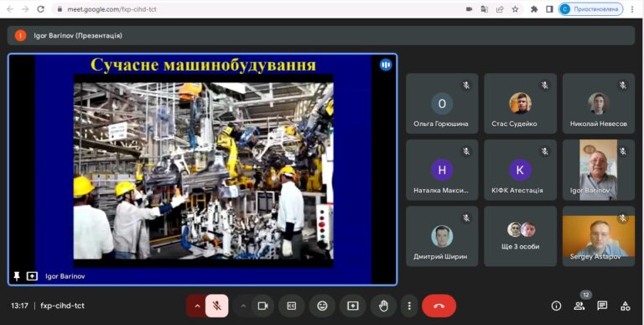Select Sergey Astapov video tile

(x=599, y=236)
